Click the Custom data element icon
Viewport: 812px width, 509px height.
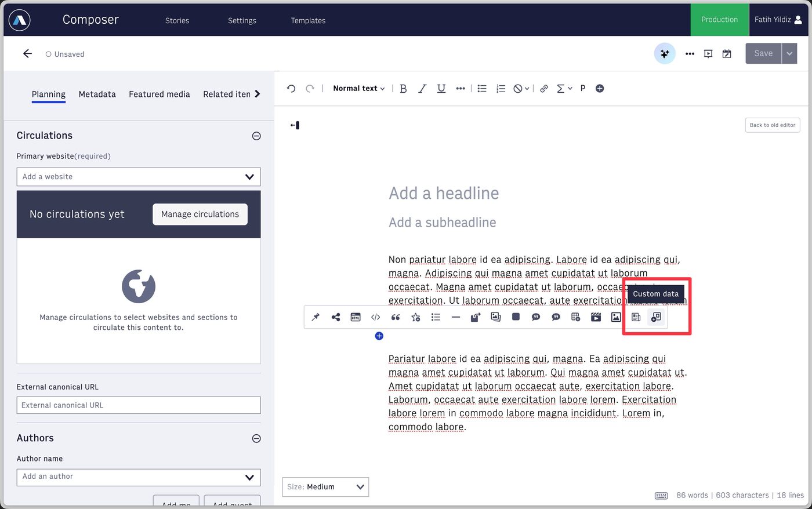656,317
